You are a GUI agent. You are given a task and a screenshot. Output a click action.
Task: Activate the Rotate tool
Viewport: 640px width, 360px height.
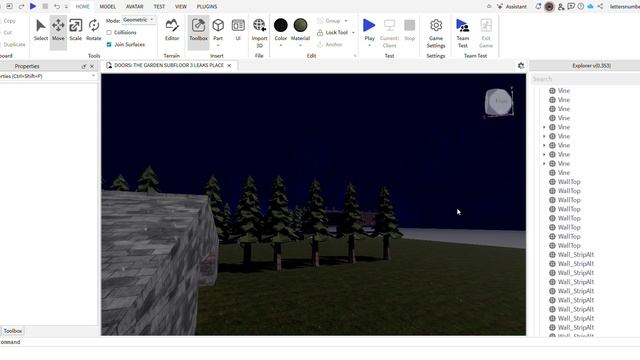click(93, 30)
